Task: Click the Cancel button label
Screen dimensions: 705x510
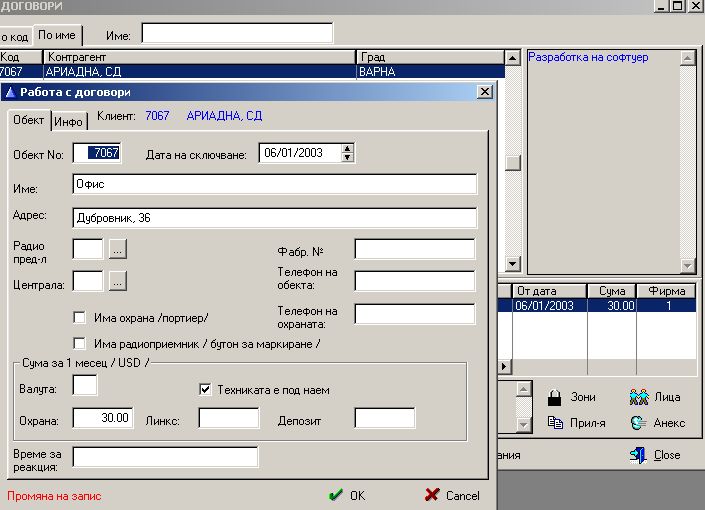Action: [x=463, y=495]
